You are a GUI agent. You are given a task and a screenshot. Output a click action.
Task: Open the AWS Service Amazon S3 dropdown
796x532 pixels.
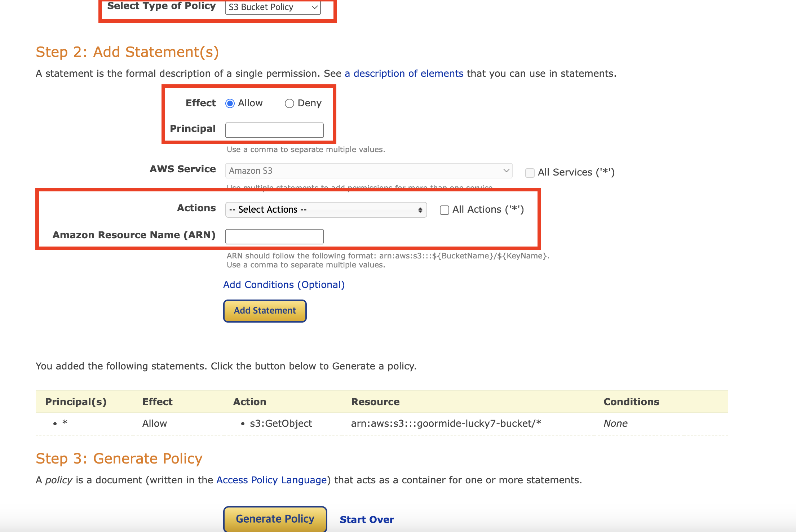(368, 170)
